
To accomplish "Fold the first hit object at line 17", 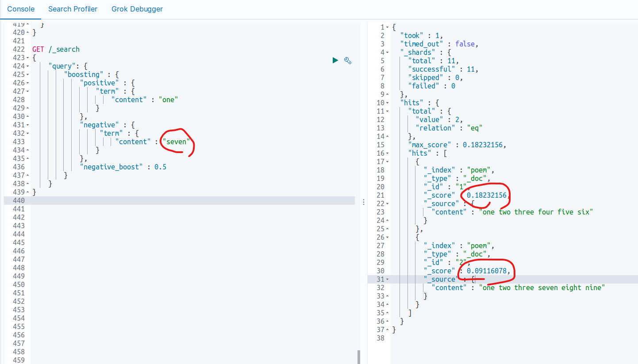I will (x=388, y=162).
